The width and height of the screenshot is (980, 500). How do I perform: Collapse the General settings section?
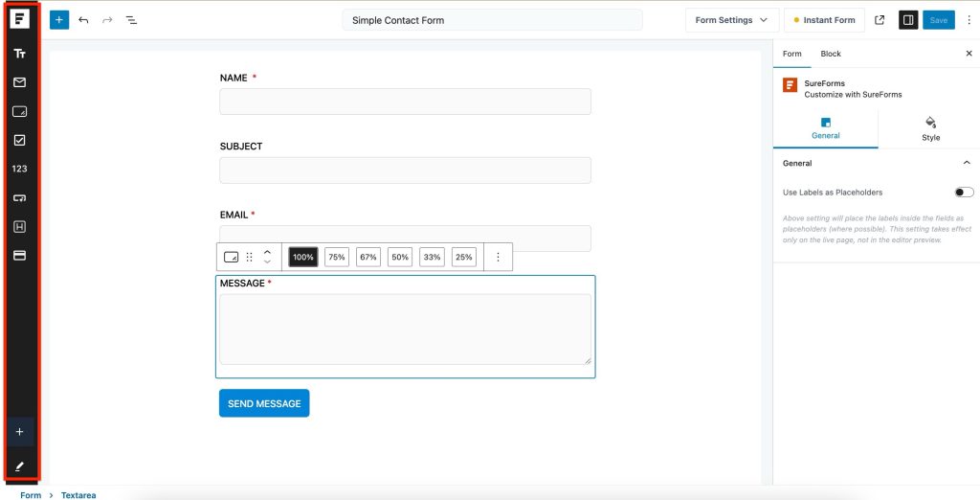967,164
